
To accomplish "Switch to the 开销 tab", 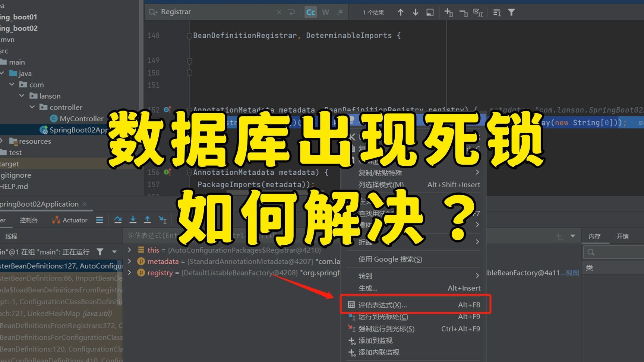I will tap(622, 236).
